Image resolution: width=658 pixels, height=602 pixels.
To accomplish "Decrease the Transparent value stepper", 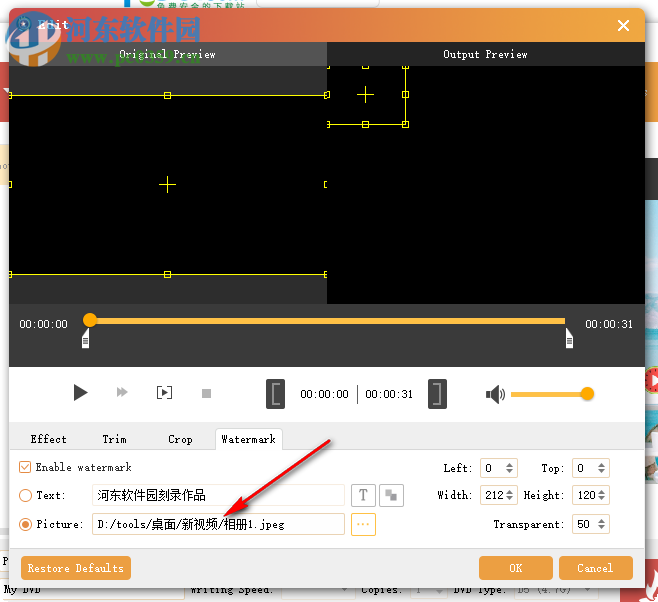I will 601,527.
